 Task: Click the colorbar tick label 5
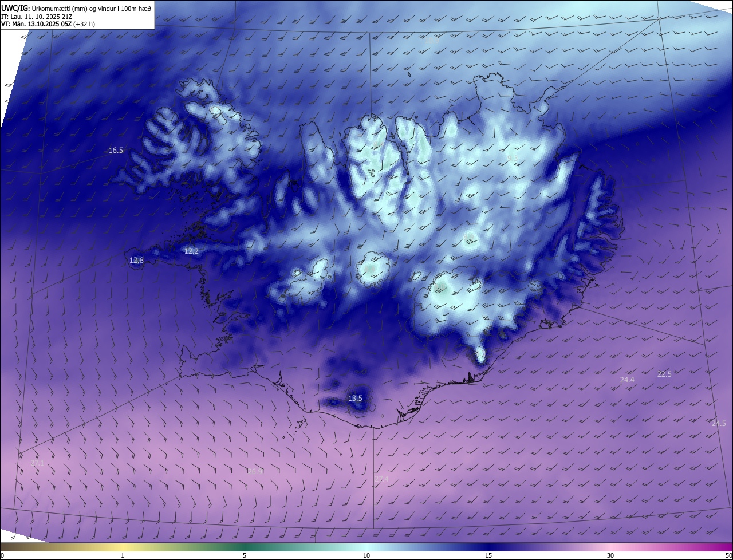click(x=245, y=555)
